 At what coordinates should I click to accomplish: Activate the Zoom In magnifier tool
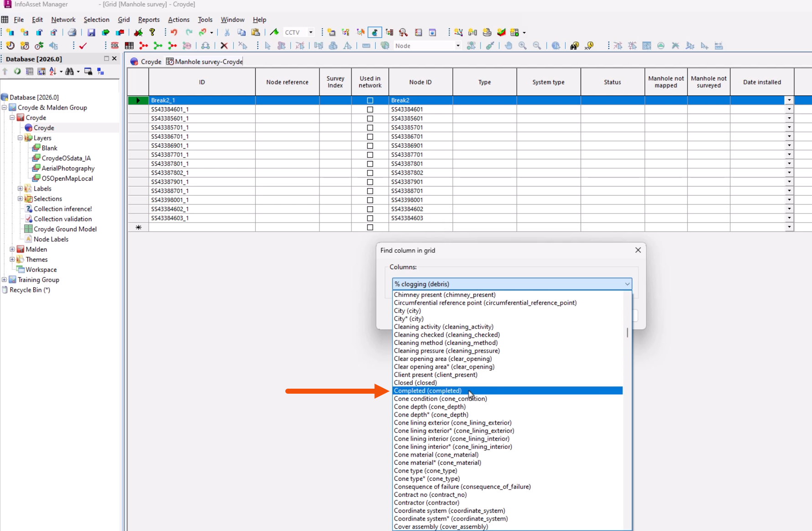(x=523, y=46)
